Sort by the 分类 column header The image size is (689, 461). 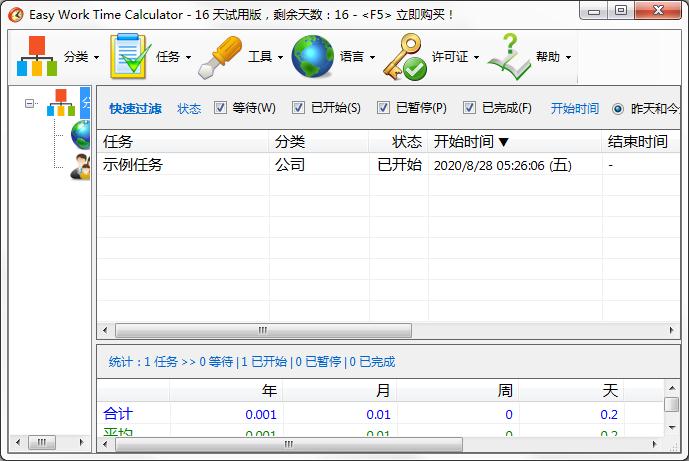click(319, 142)
